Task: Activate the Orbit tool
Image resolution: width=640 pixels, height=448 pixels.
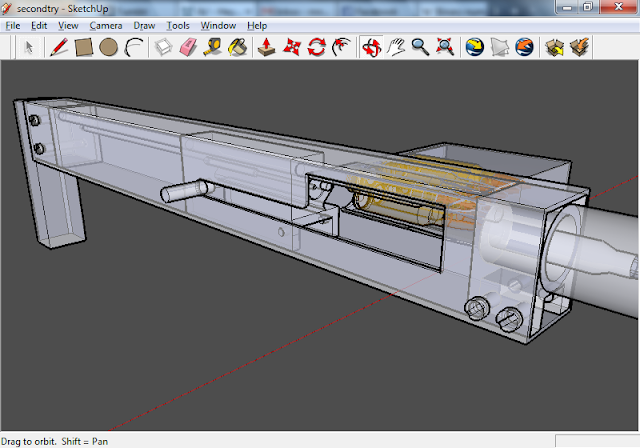Action: point(371,47)
